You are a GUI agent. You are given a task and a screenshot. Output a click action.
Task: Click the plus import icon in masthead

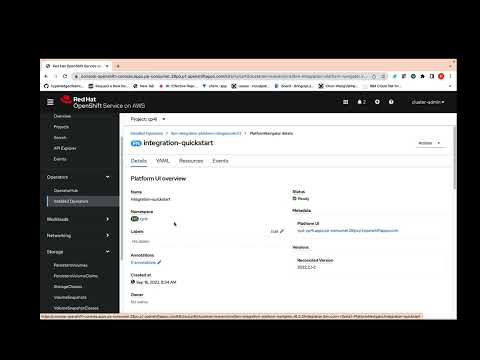[x=377, y=102]
